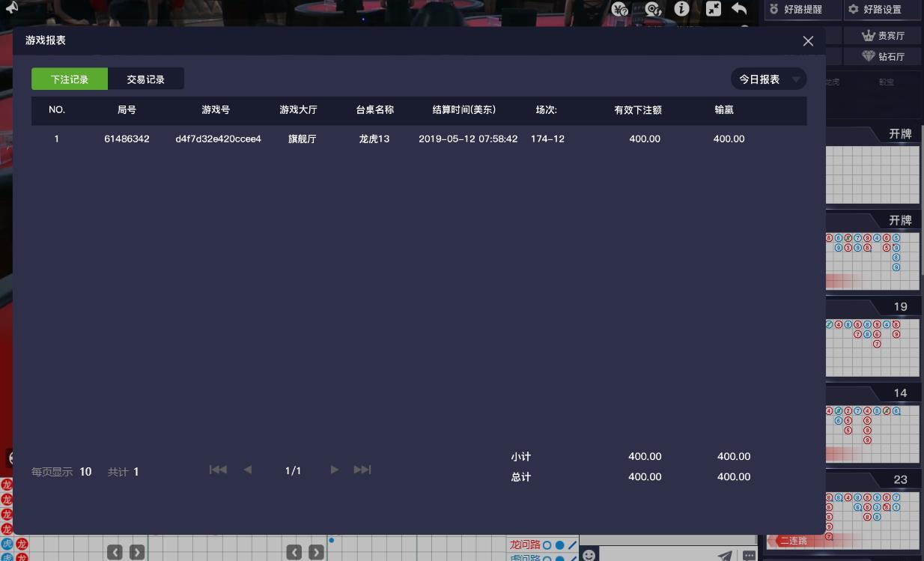Viewport: 924px width, 561px height.
Task: Close the 游戏报表 dialog
Action: pyautogui.click(x=808, y=41)
